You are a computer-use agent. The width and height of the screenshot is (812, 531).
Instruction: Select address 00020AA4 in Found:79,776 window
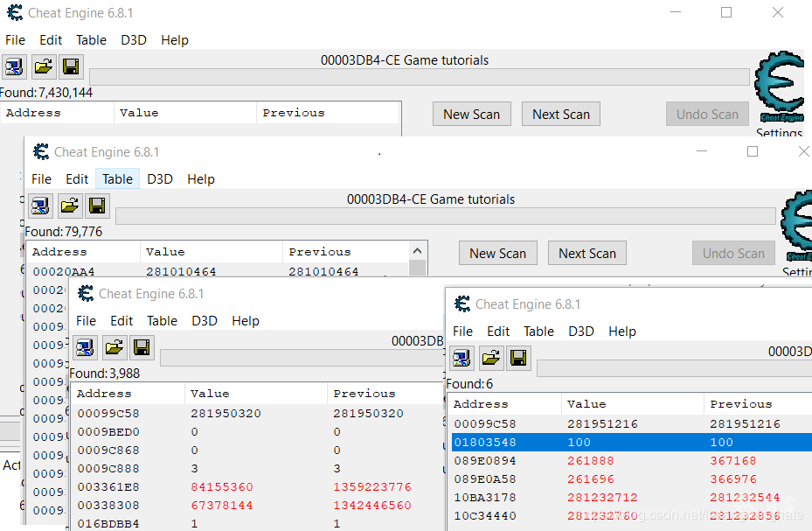pos(218,271)
